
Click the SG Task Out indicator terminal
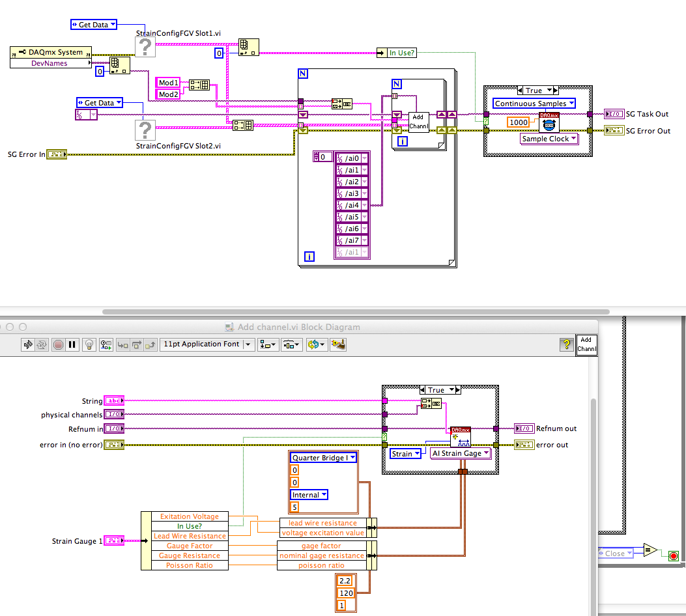pyautogui.click(x=614, y=114)
